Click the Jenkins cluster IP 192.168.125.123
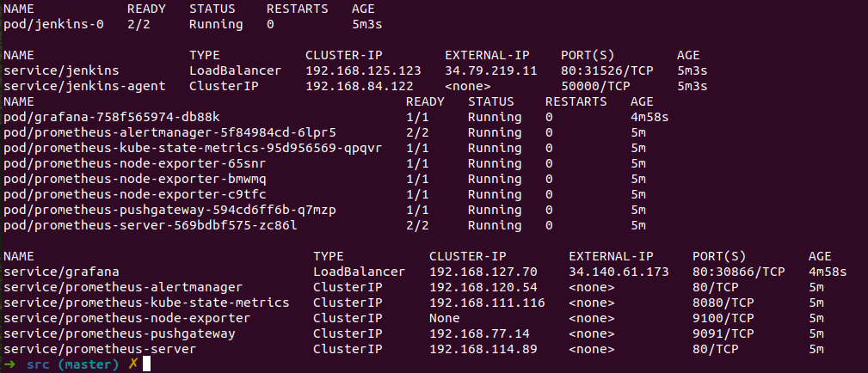Image resolution: width=868 pixels, height=373 pixels. 363,70
